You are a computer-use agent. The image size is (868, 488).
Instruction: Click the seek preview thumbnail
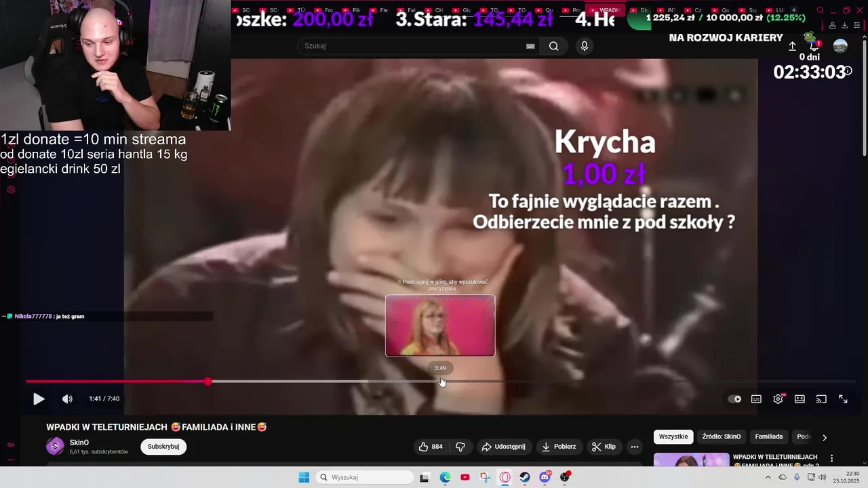440,325
